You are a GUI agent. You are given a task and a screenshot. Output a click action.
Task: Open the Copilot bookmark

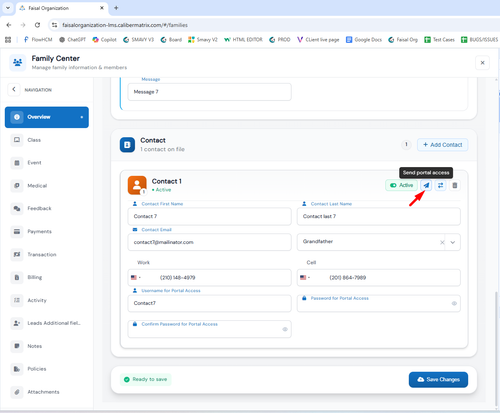tap(105, 40)
